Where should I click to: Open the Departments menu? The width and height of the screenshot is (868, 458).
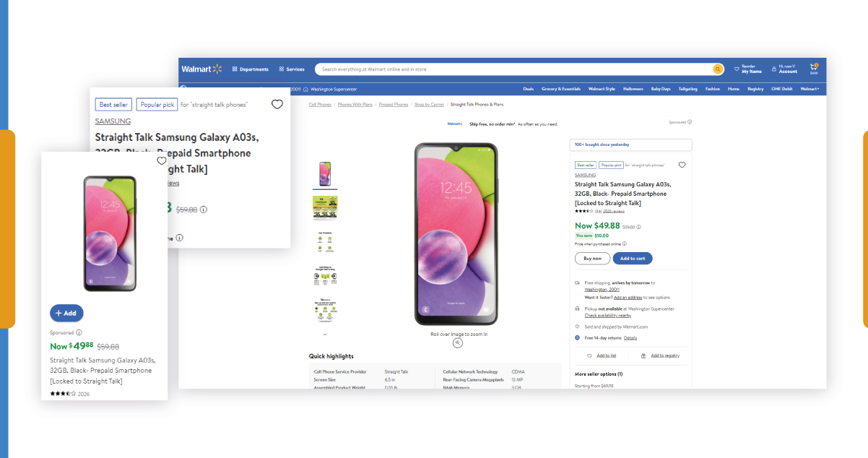(x=250, y=69)
